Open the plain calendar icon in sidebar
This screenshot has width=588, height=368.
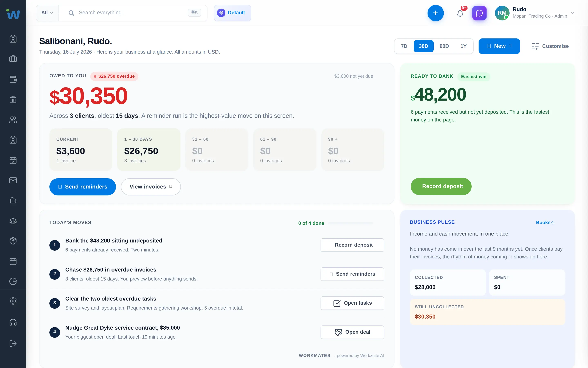[13, 261]
